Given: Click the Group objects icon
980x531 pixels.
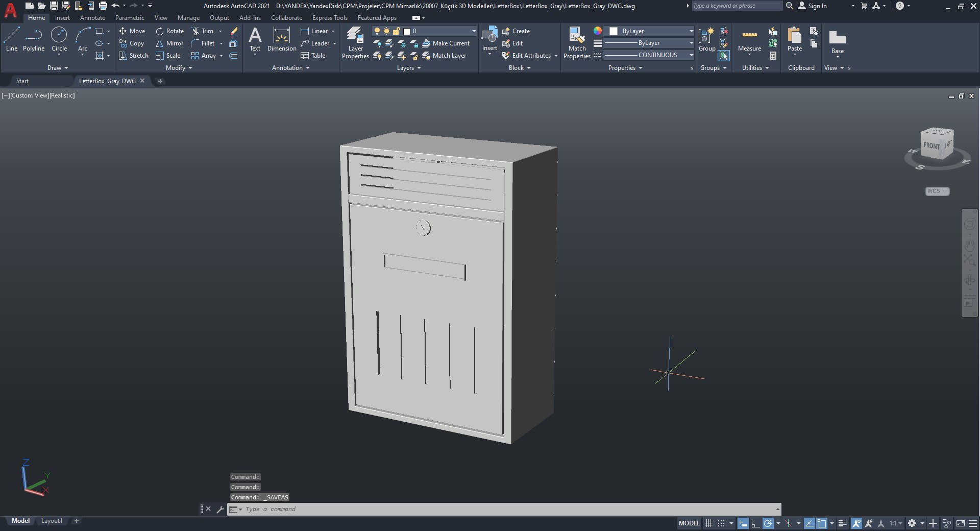Looking at the screenshot, I should pyautogui.click(x=707, y=39).
